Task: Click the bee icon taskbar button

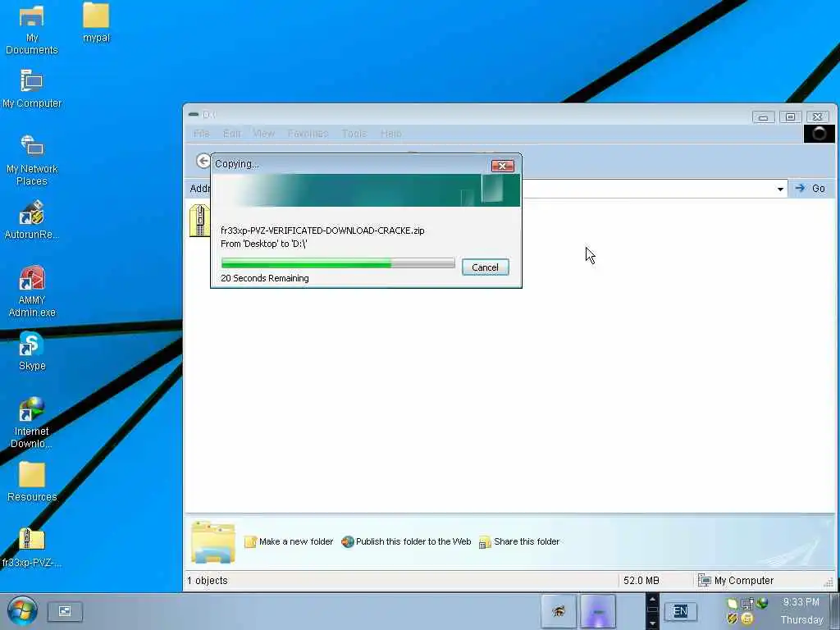Action: pyautogui.click(x=559, y=610)
